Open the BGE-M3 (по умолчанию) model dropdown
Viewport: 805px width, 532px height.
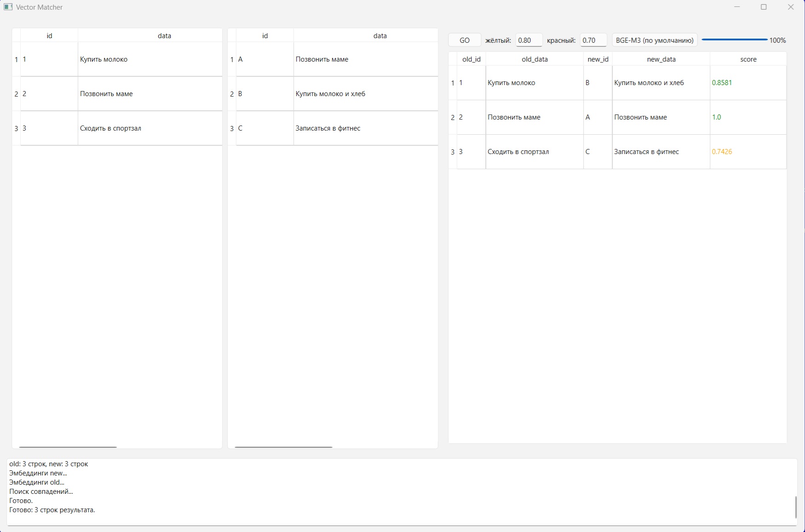pyautogui.click(x=655, y=40)
